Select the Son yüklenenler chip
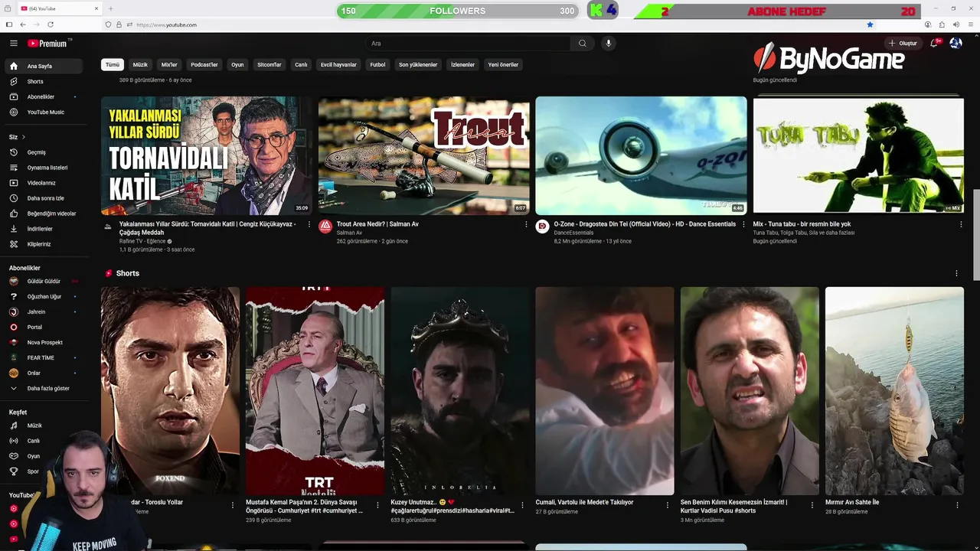The width and height of the screenshot is (980, 551). 418,64
